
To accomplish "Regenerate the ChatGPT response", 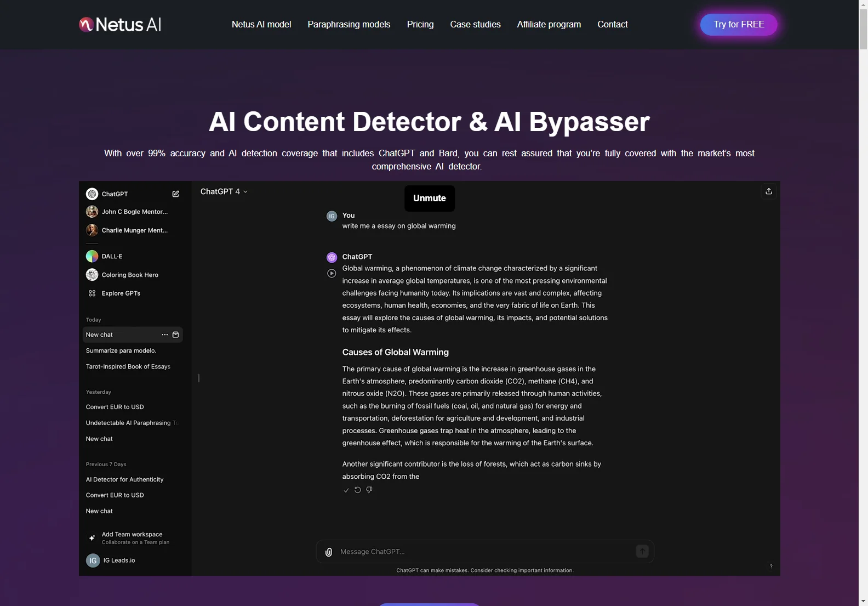I will (x=358, y=490).
